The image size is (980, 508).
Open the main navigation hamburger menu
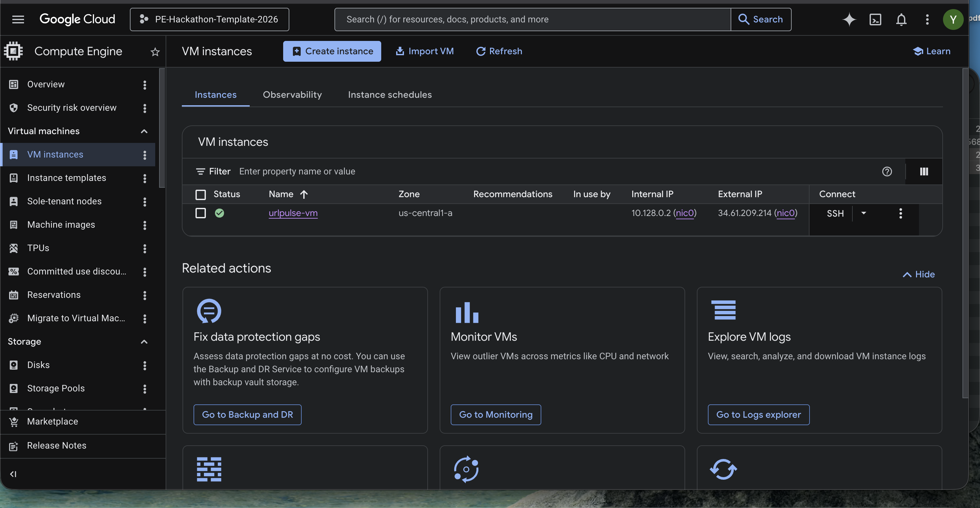click(x=18, y=19)
